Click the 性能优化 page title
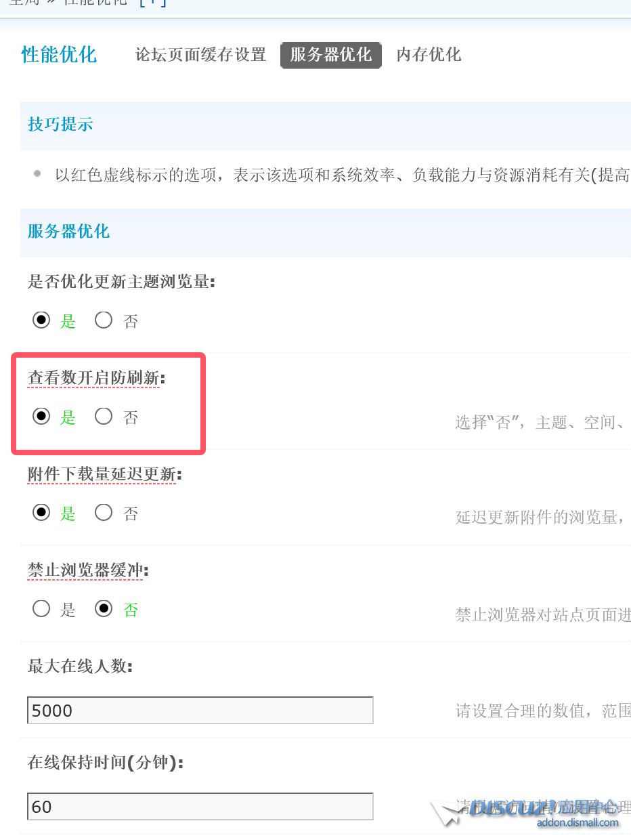631x840 pixels. 60,55
